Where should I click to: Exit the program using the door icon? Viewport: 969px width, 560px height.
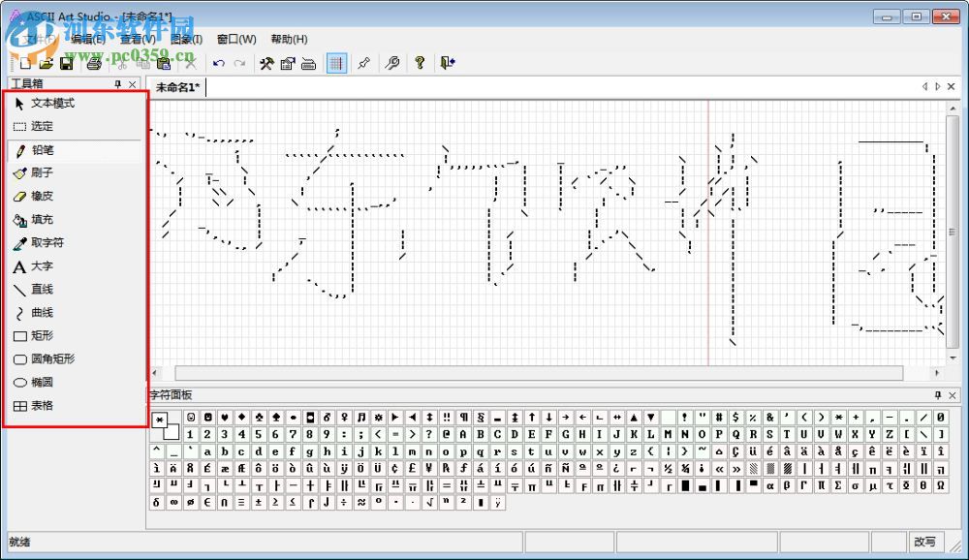tap(445, 63)
